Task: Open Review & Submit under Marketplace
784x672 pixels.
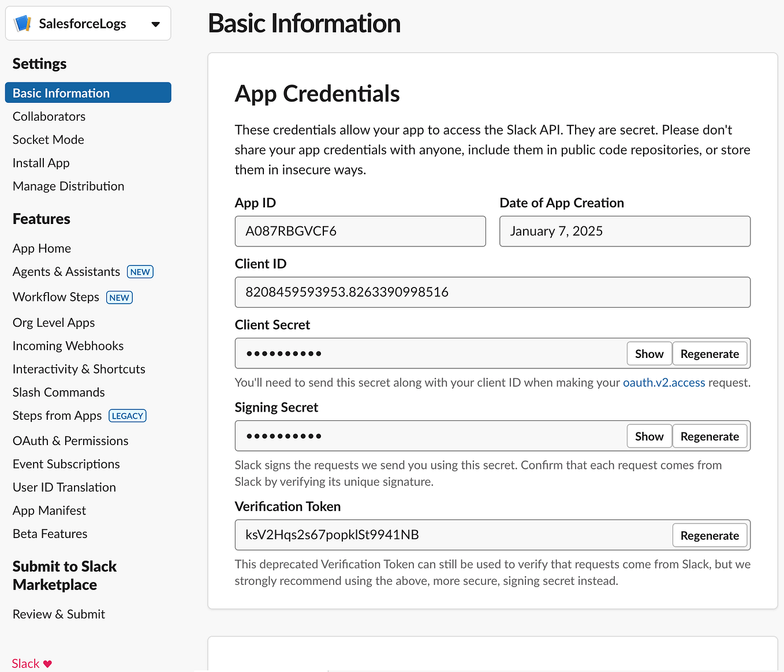Action: pyautogui.click(x=58, y=614)
